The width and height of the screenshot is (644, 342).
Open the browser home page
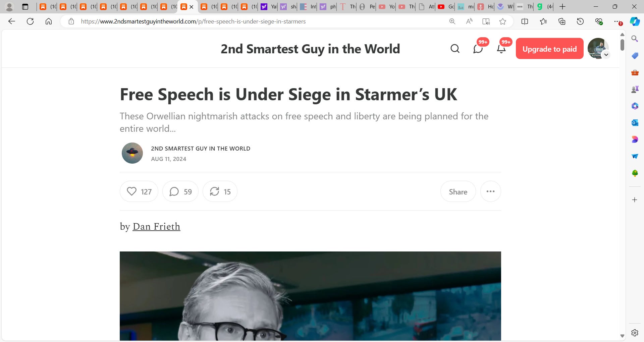click(x=49, y=21)
